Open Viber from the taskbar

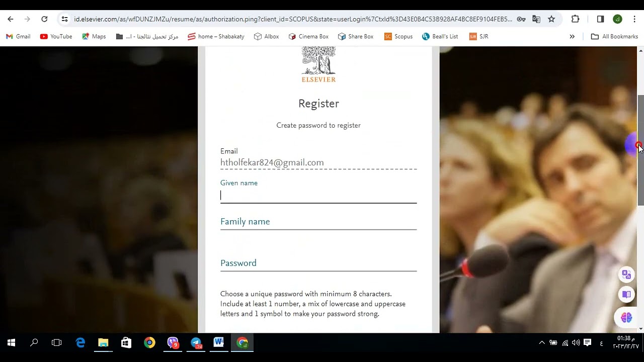pyautogui.click(x=173, y=343)
